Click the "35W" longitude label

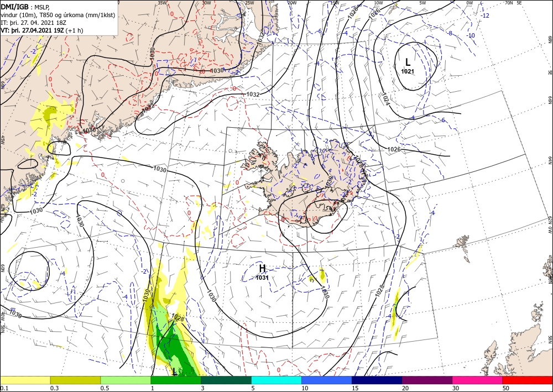pos(162,3)
